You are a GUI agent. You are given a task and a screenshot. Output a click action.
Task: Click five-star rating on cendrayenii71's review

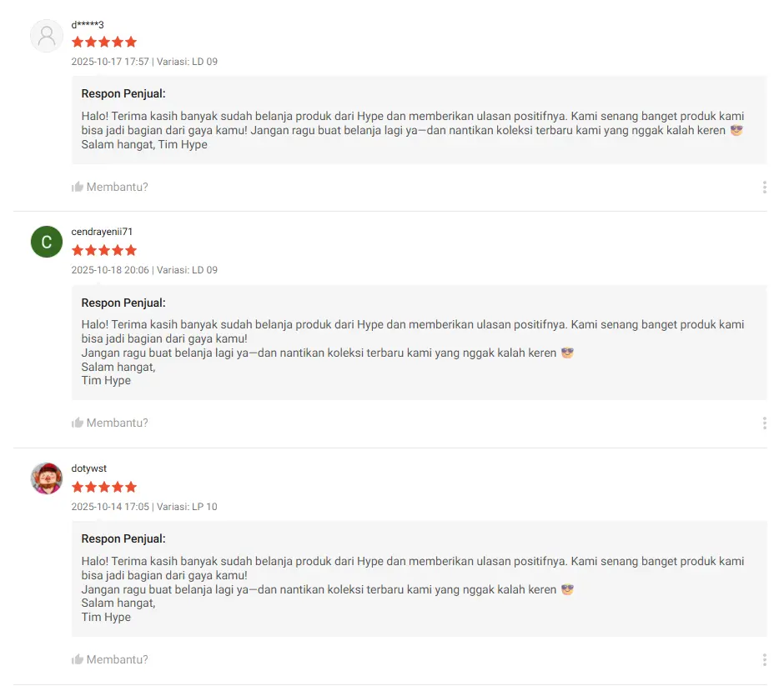[104, 250]
